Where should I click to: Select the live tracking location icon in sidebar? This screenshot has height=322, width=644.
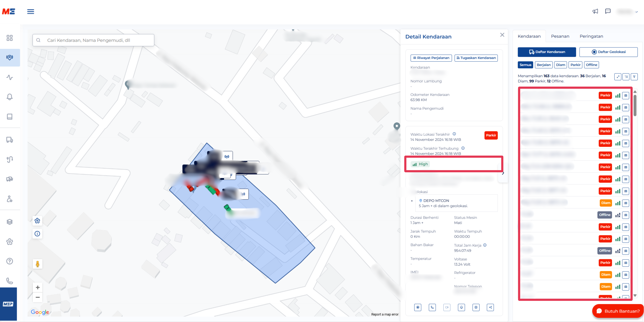(10, 57)
